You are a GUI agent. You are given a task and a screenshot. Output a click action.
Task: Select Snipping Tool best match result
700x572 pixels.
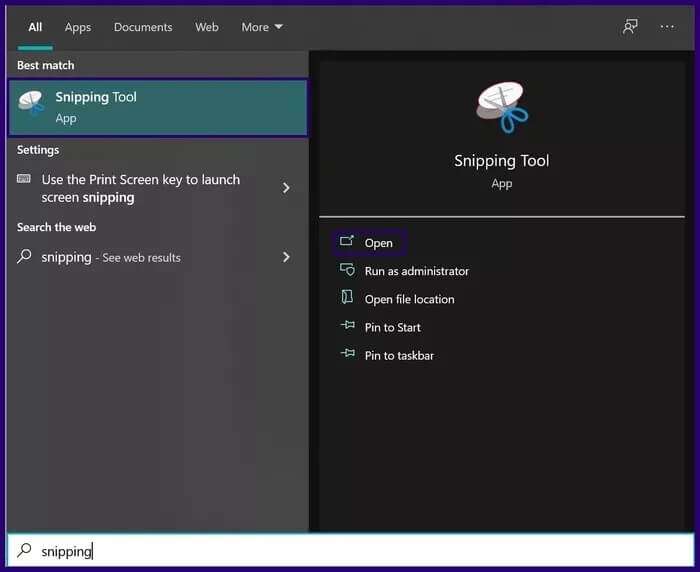158,108
